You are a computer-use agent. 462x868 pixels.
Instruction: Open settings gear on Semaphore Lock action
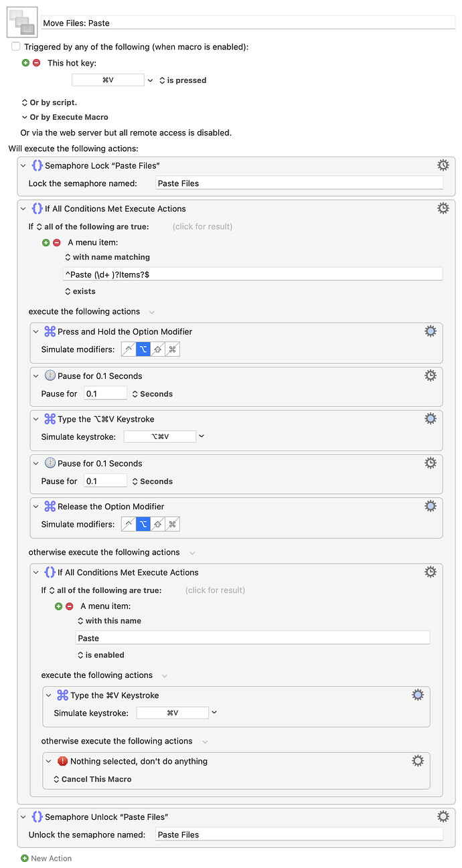point(443,165)
